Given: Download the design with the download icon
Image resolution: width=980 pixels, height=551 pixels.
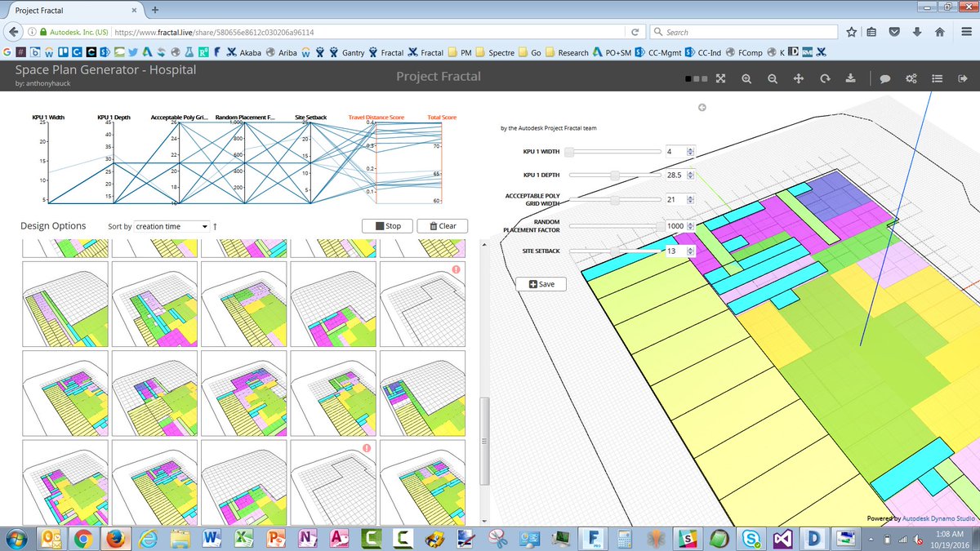Looking at the screenshot, I should tap(850, 78).
